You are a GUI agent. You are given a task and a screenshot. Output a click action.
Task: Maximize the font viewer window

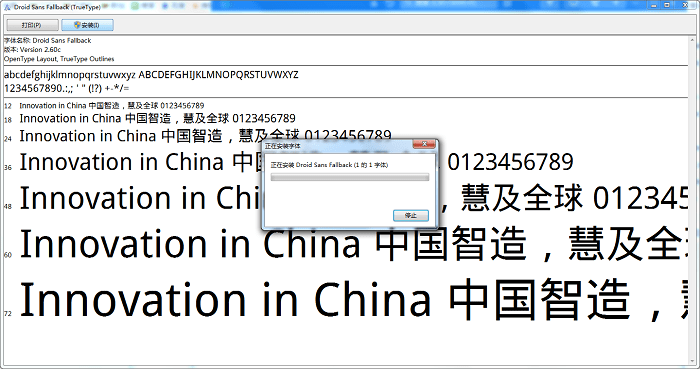(667, 5)
